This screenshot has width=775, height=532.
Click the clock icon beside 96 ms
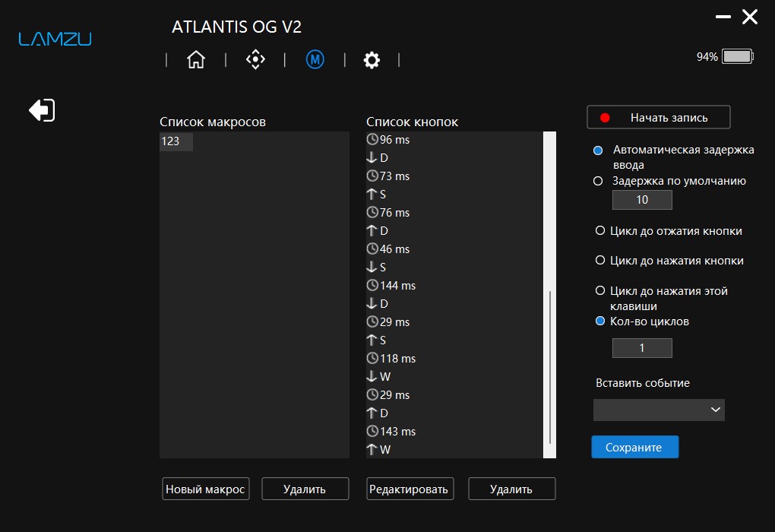(x=372, y=139)
